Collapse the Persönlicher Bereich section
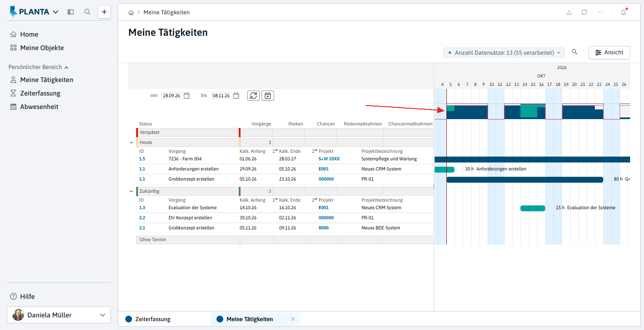Screen dimensions: 644x330 coord(66,67)
